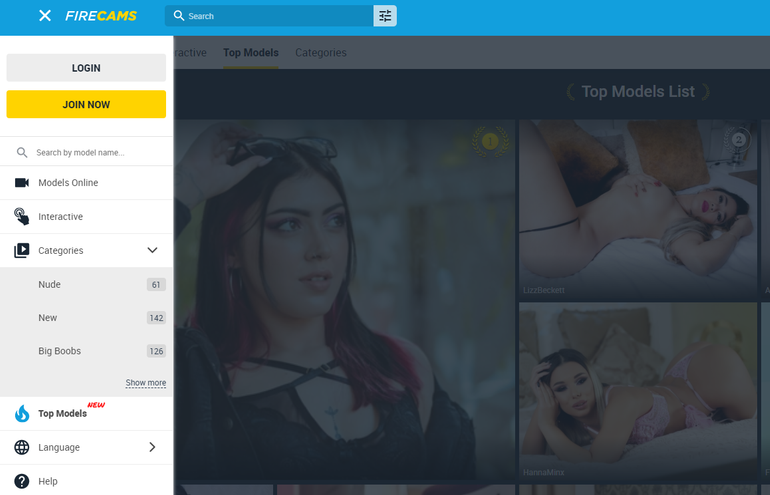Click Show more categories link
The width and height of the screenshot is (770, 495).
[146, 383]
